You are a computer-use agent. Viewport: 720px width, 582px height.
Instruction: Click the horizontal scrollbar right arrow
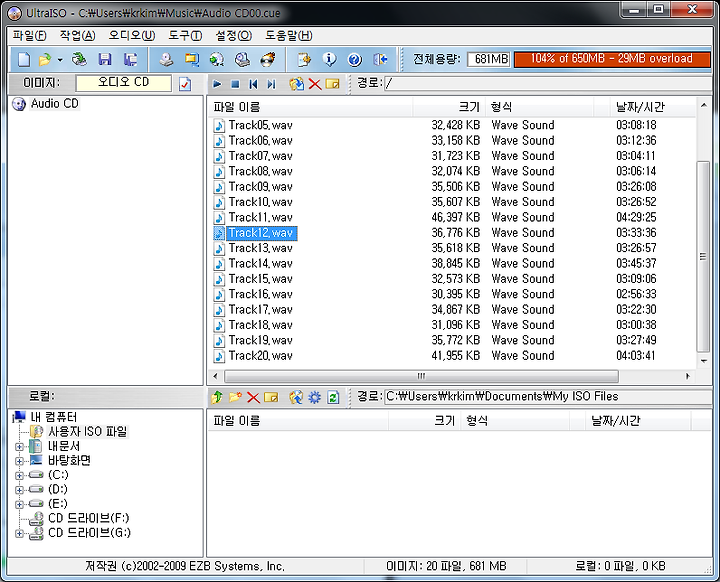click(x=687, y=376)
